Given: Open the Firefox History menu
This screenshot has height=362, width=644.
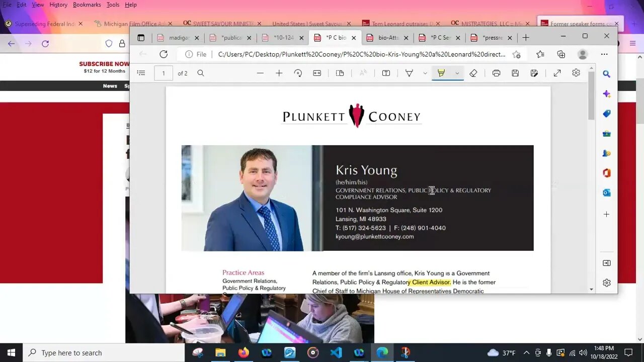Looking at the screenshot, I should point(58,5).
